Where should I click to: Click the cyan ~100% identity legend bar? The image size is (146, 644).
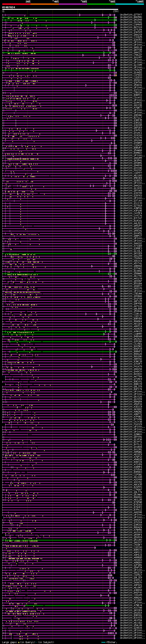pyautogui.click(x=130, y=4)
